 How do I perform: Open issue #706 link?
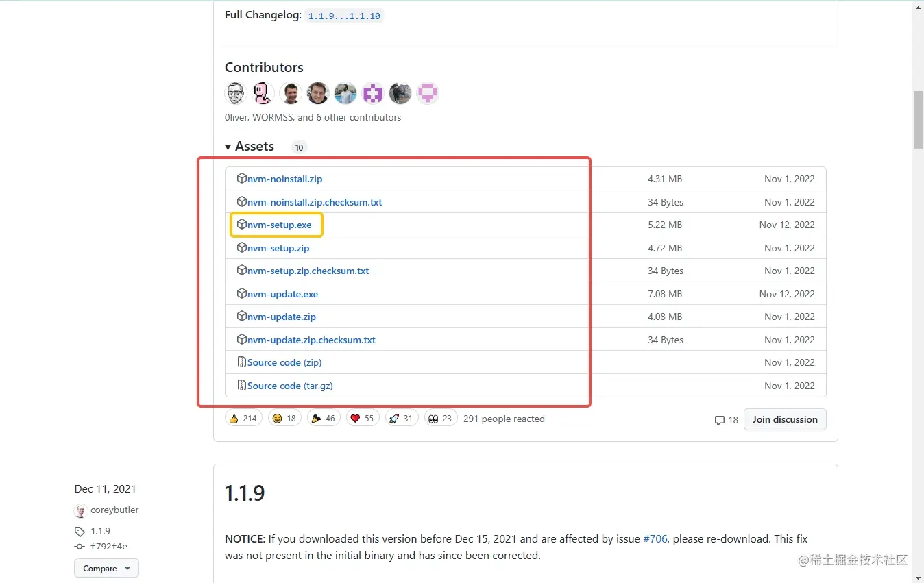tap(655, 539)
